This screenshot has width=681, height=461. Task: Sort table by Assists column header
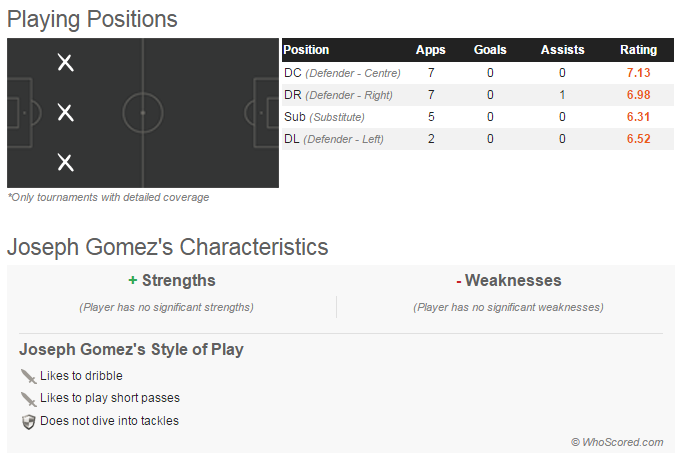point(562,50)
